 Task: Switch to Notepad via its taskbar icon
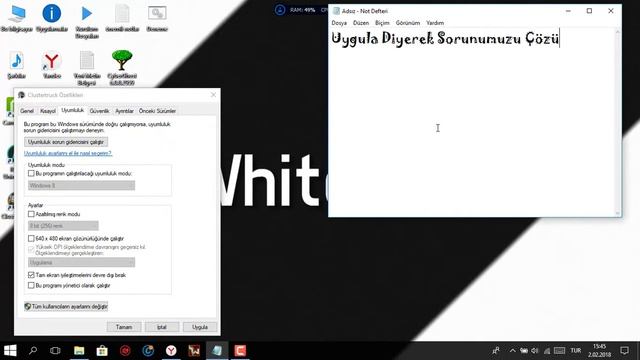pos(217,351)
